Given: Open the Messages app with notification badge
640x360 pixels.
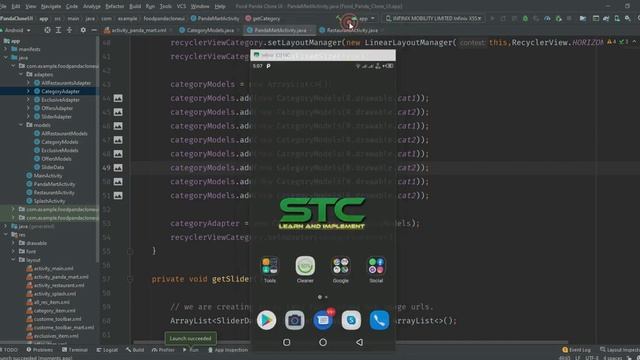Looking at the screenshot, I should click(x=323, y=320).
